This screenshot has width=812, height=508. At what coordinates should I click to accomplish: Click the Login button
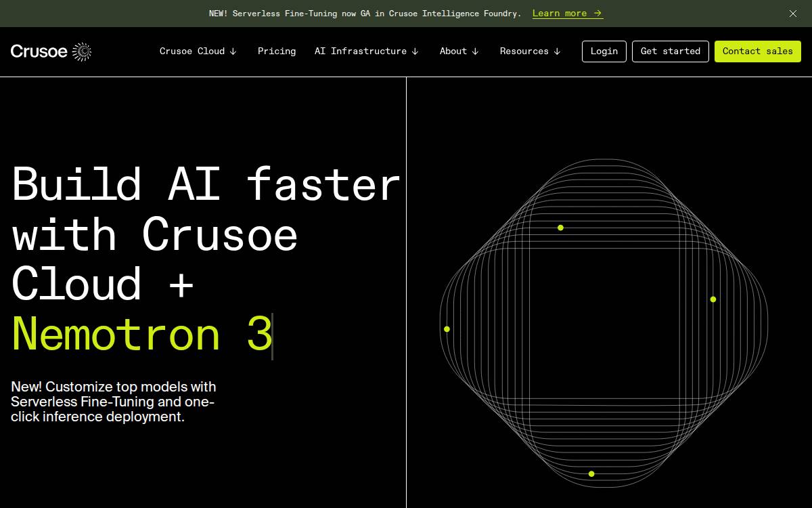pos(604,51)
